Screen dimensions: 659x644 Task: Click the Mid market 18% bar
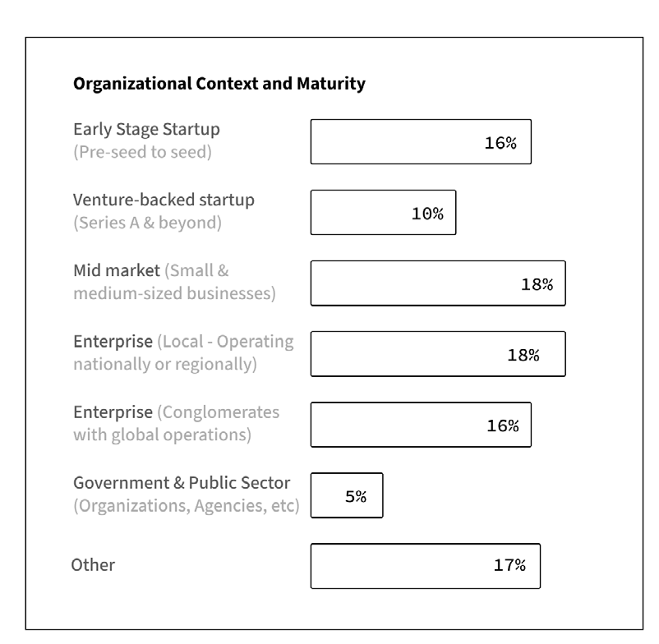point(438,283)
